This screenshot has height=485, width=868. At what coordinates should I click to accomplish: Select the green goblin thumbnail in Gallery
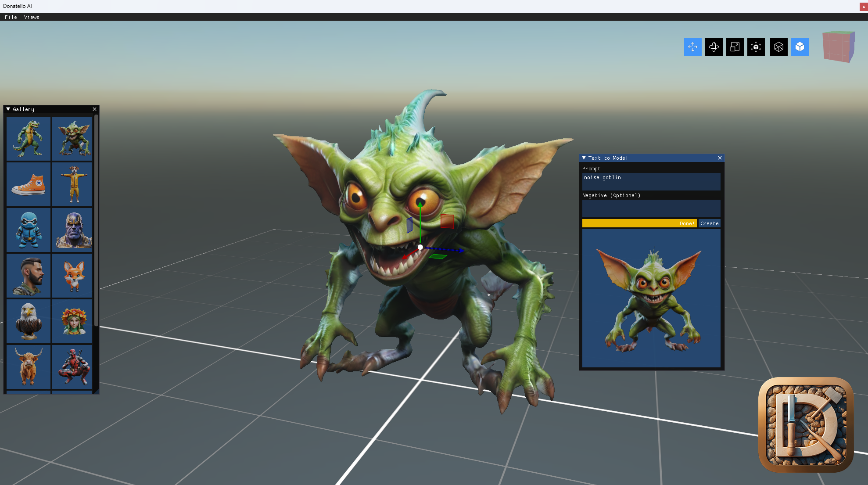coord(72,139)
